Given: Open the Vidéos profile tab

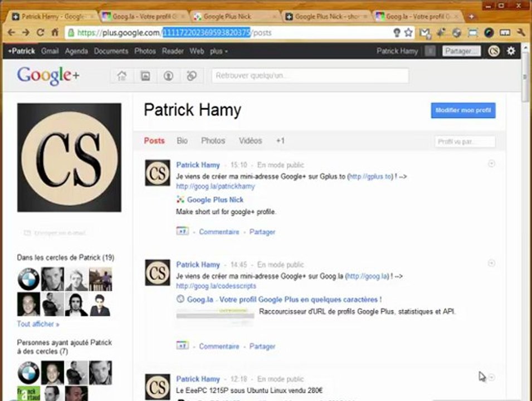Looking at the screenshot, I should click(250, 141).
